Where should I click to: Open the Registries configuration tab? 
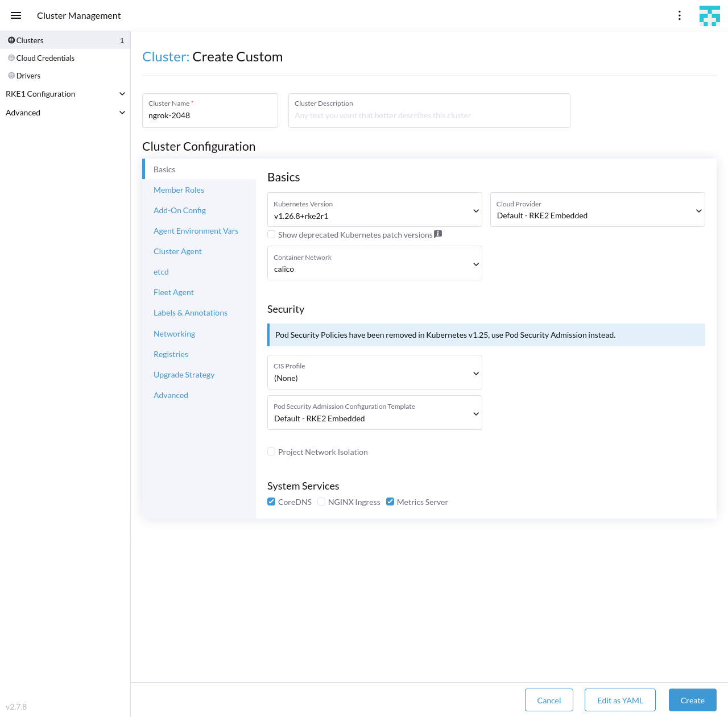(x=171, y=354)
